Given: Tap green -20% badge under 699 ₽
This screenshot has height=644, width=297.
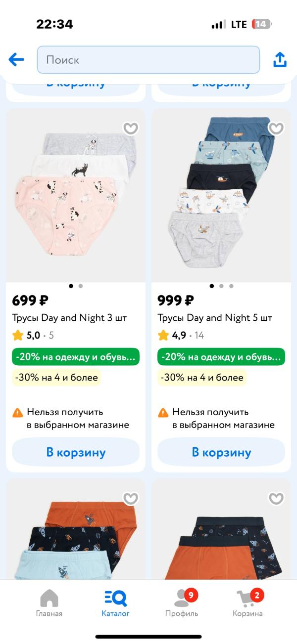Looking at the screenshot, I should 76,357.
